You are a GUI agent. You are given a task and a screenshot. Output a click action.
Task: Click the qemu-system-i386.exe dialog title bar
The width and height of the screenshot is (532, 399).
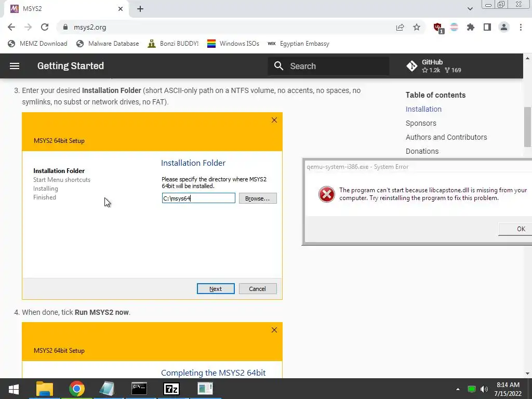coord(418,167)
